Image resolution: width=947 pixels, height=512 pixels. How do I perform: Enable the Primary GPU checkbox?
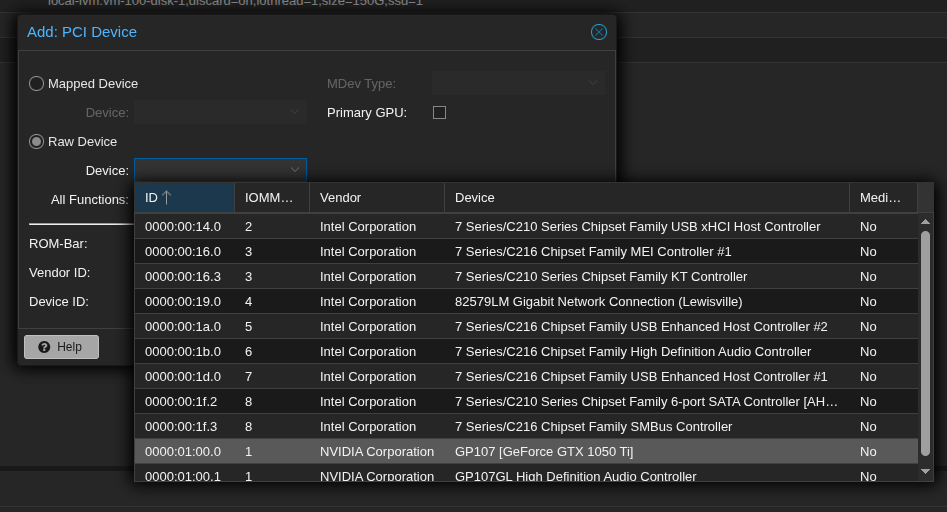[439, 113]
